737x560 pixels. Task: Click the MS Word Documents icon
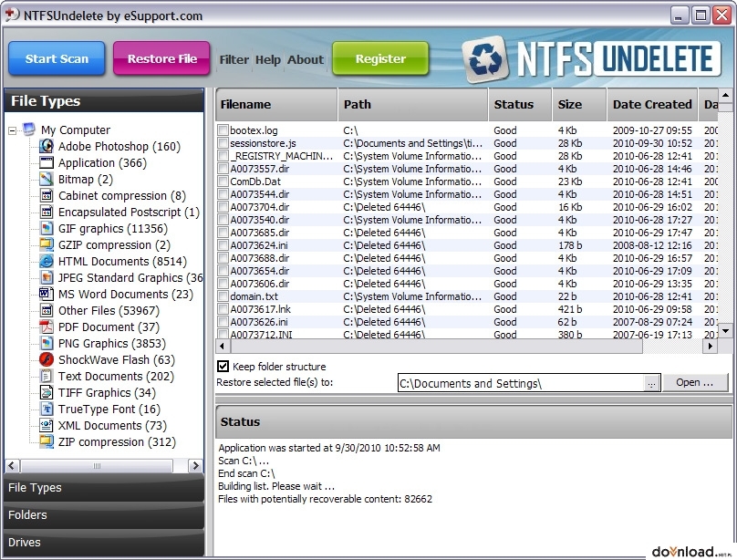tap(46, 294)
